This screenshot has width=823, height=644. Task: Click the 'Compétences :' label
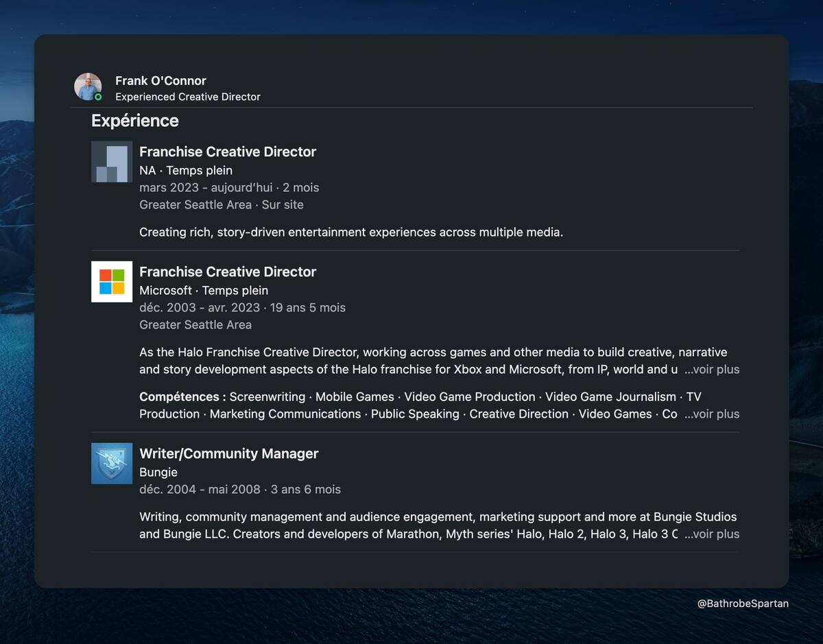[x=182, y=396]
